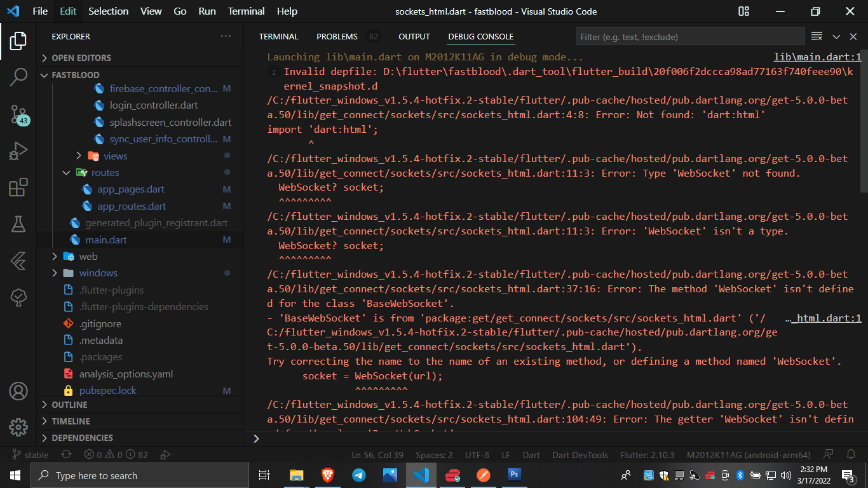Expand the windows folder

tap(98, 273)
